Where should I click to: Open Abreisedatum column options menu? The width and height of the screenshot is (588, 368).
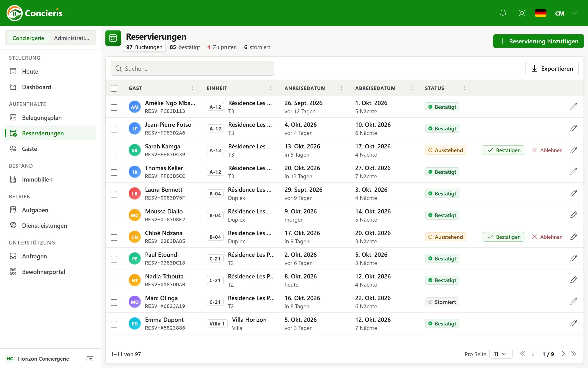tap(411, 88)
